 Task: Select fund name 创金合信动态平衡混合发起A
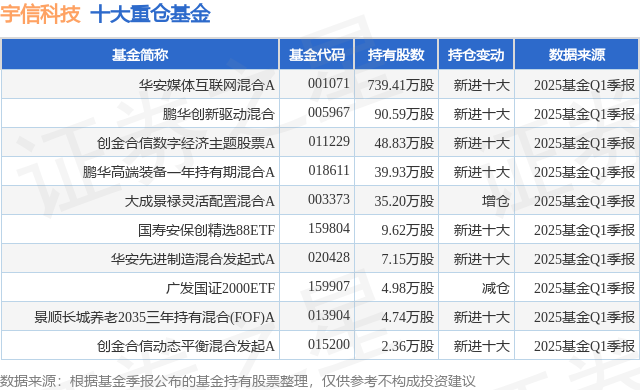[186, 346]
